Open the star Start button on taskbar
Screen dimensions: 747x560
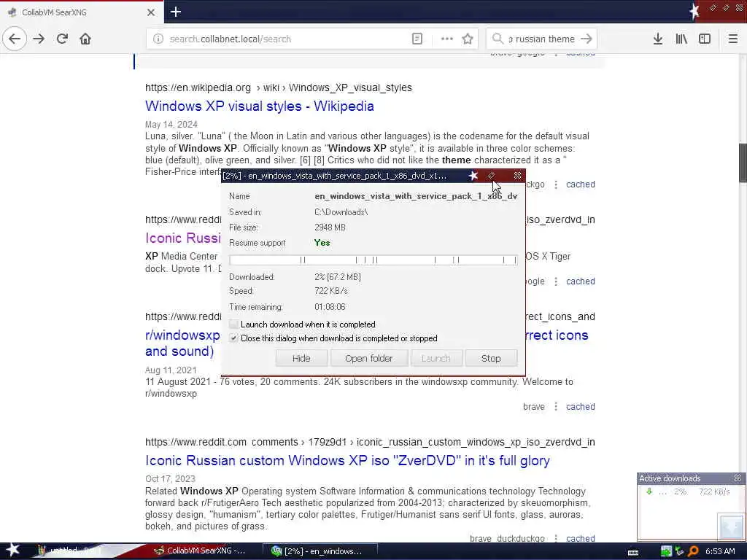tap(13, 551)
